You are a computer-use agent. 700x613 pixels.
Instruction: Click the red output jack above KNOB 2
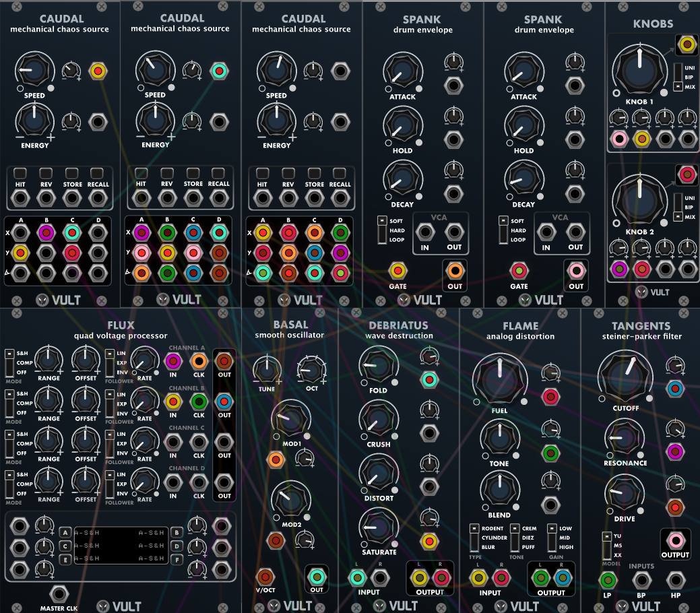pyautogui.click(x=687, y=174)
